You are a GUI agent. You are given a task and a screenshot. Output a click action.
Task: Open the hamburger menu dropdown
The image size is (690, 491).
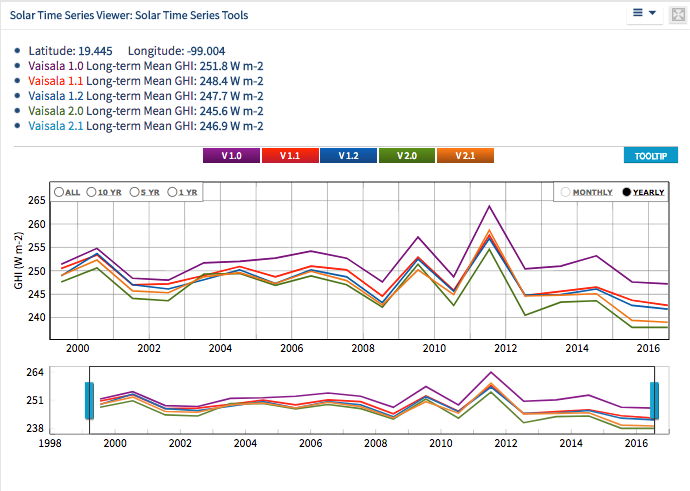643,14
